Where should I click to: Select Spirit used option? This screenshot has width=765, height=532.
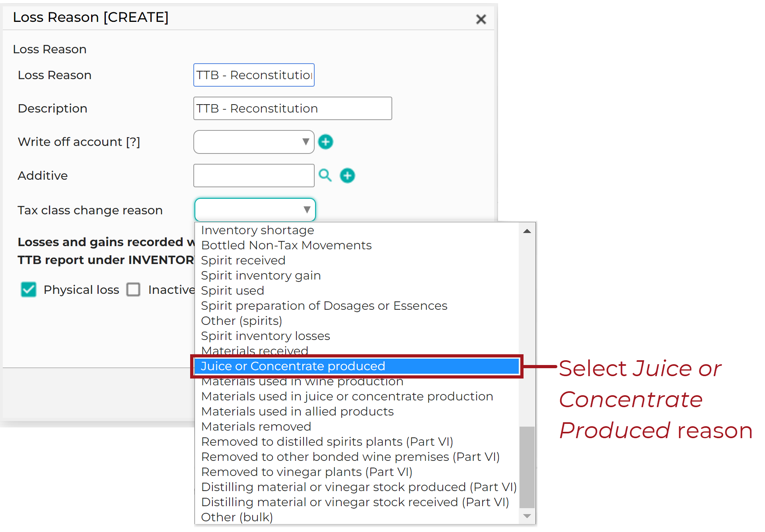357,291
